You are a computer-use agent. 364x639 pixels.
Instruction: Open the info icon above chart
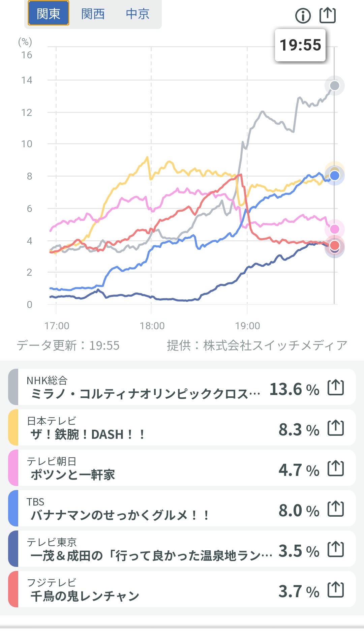303,16
